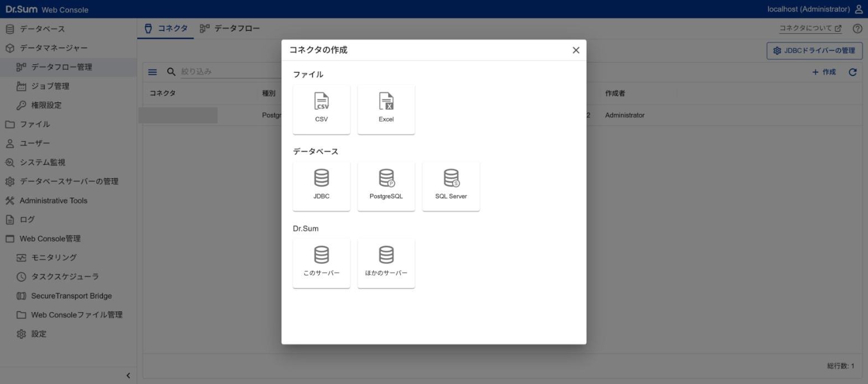Switch to the コネクタ tab
Image resolution: width=868 pixels, height=384 pixels.
pyautogui.click(x=166, y=29)
